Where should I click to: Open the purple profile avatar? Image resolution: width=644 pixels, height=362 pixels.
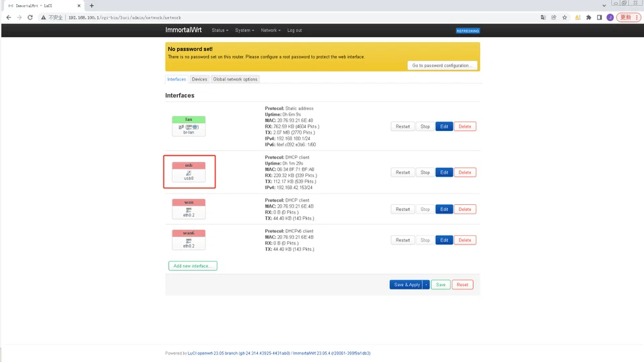(x=610, y=17)
